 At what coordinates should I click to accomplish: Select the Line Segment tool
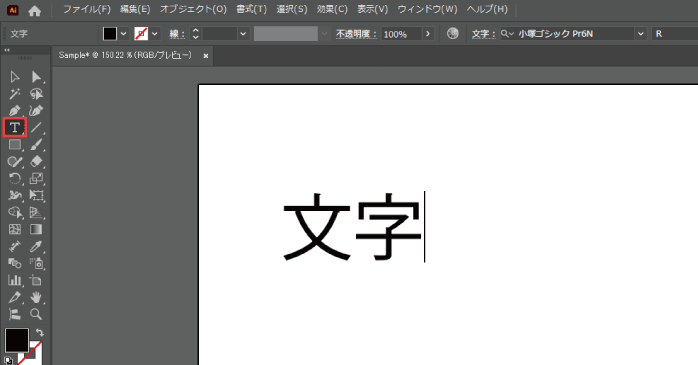point(36,128)
